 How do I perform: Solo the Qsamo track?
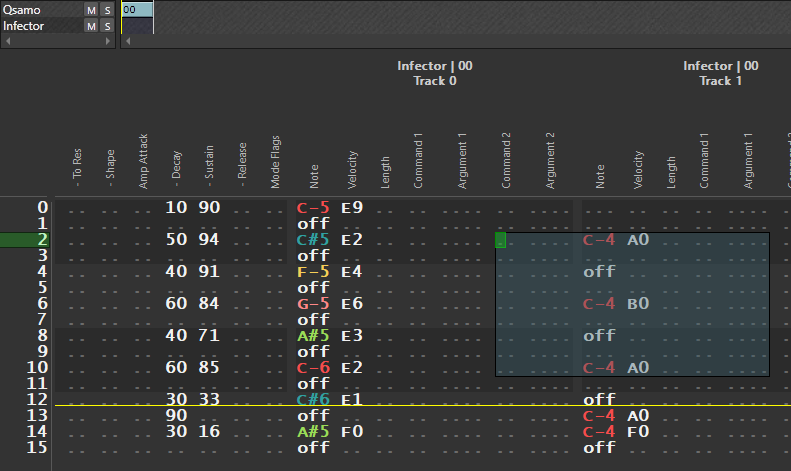pyautogui.click(x=107, y=10)
